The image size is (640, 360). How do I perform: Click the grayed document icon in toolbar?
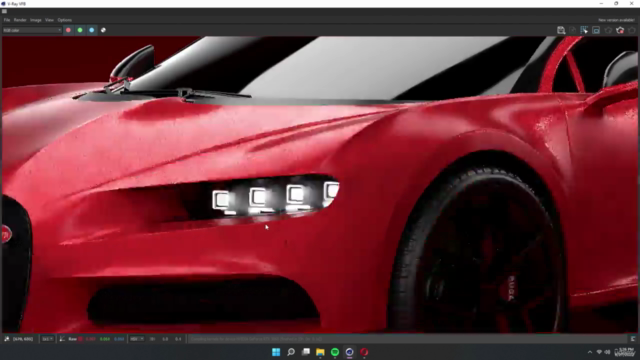(x=573, y=30)
